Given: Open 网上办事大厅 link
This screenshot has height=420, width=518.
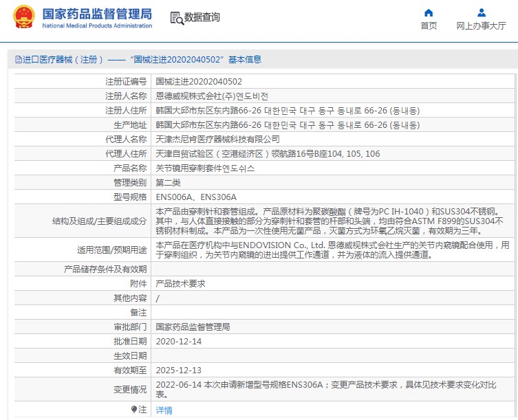Looking at the screenshot, I should [481, 25].
